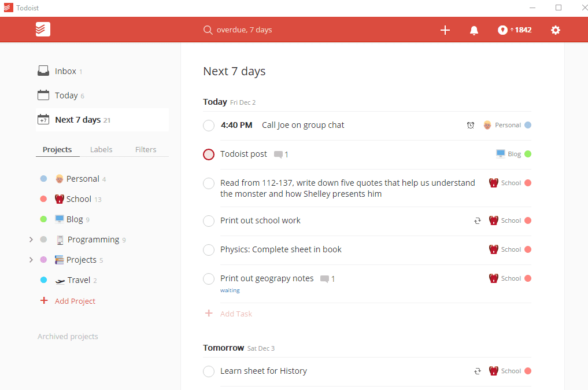Open comments on Todoist post task
The image size is (588, 390).
(280, 154)
